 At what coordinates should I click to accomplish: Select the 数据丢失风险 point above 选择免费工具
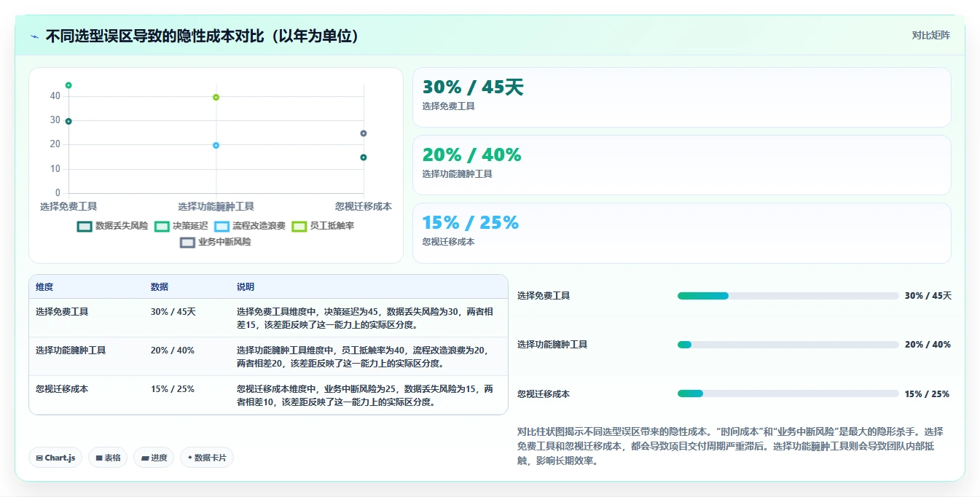[68, 122]
